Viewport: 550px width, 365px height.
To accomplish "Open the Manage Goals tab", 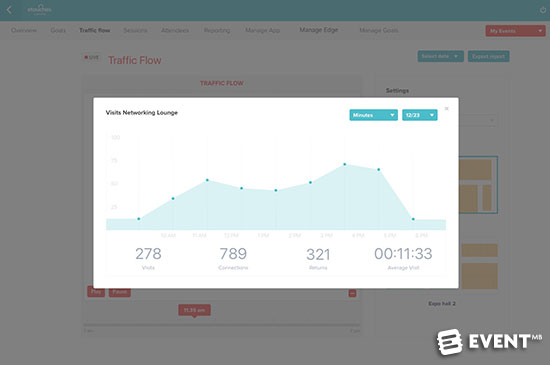I will [379, 31].
